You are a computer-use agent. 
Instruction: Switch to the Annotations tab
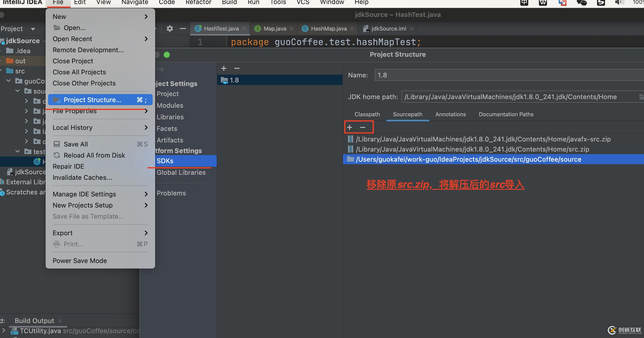451,114
